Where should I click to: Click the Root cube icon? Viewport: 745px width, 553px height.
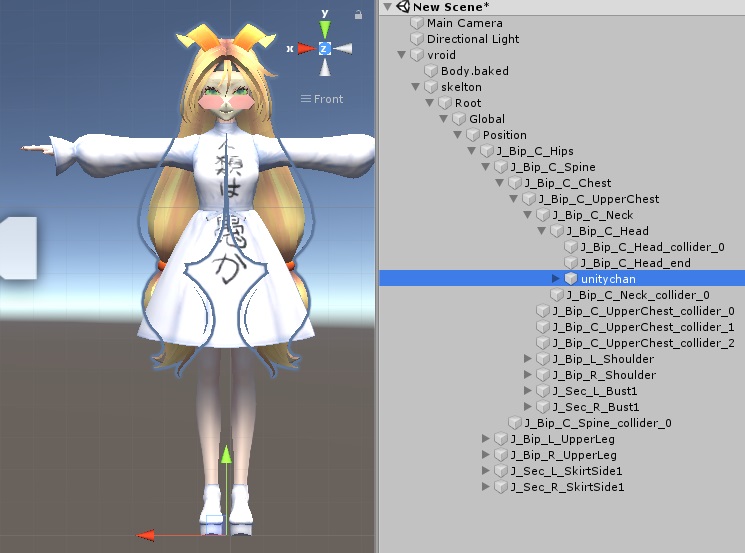coord(445,103)
